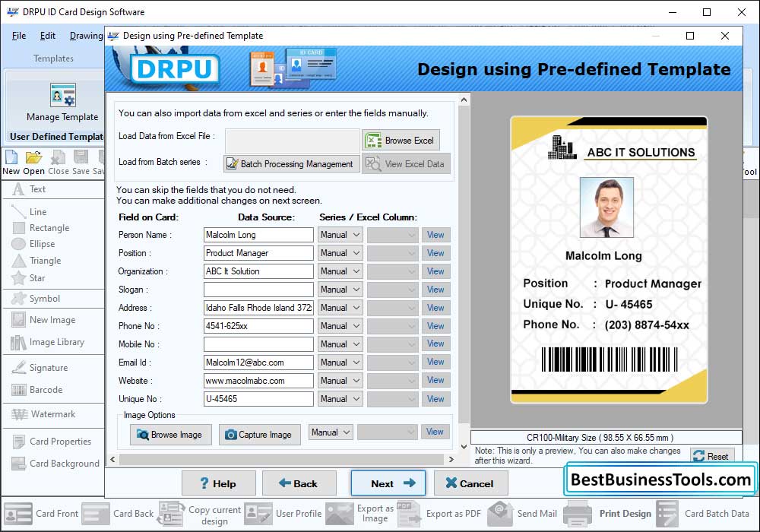Open Person Name data source dropdown
Viewport: 760px width, 532px height.
click(340, 235)
